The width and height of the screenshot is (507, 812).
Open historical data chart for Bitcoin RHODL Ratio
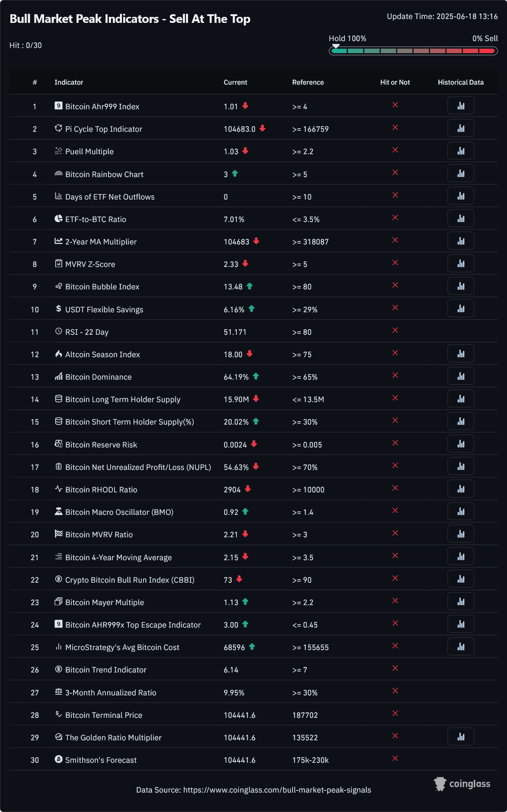[x=461, y=489]
